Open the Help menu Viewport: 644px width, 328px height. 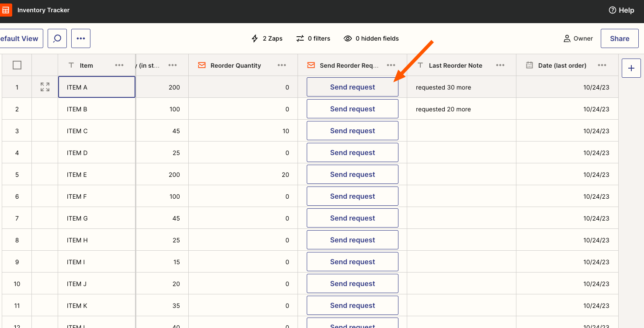[621, 10]
